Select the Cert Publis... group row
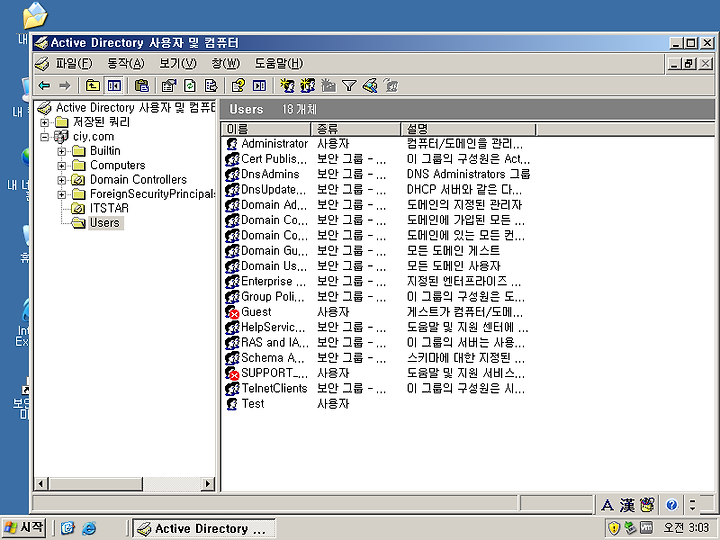Screen dimensions: 720x540 [x=377, y=159]
